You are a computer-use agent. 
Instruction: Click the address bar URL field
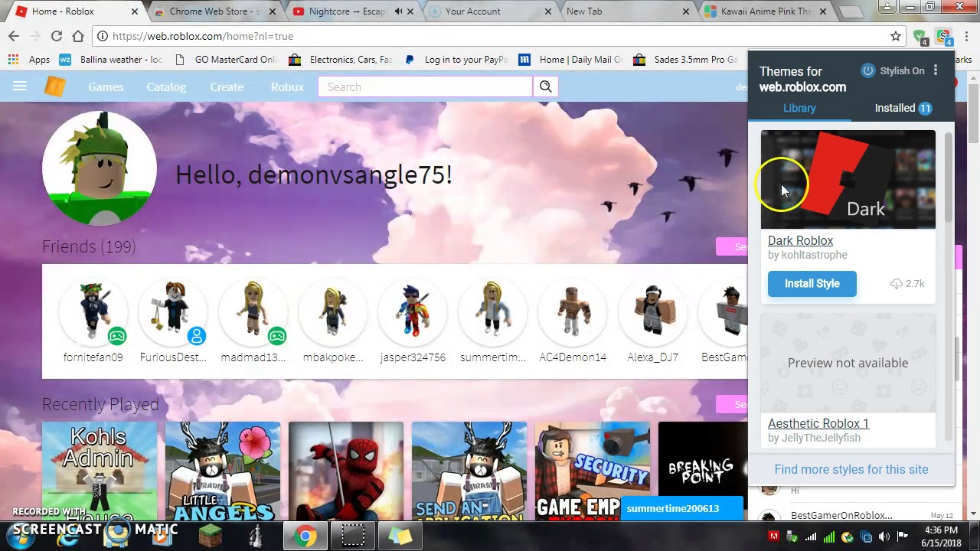coord(498,36)
